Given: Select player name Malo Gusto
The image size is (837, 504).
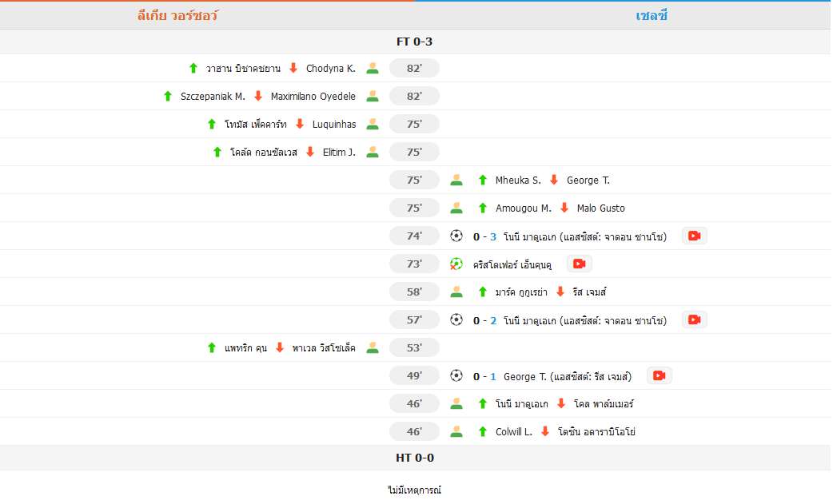Looking at the screenshot, I should click(600, 208).
